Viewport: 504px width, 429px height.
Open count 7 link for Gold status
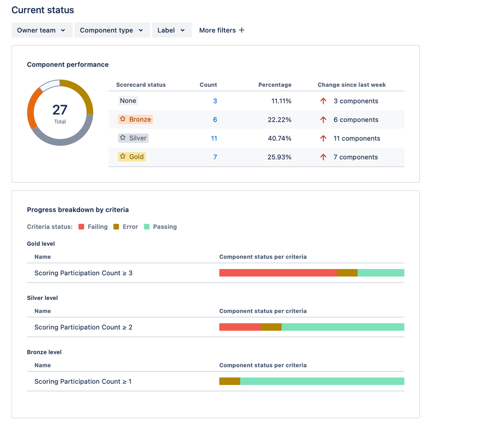[215, 157]
